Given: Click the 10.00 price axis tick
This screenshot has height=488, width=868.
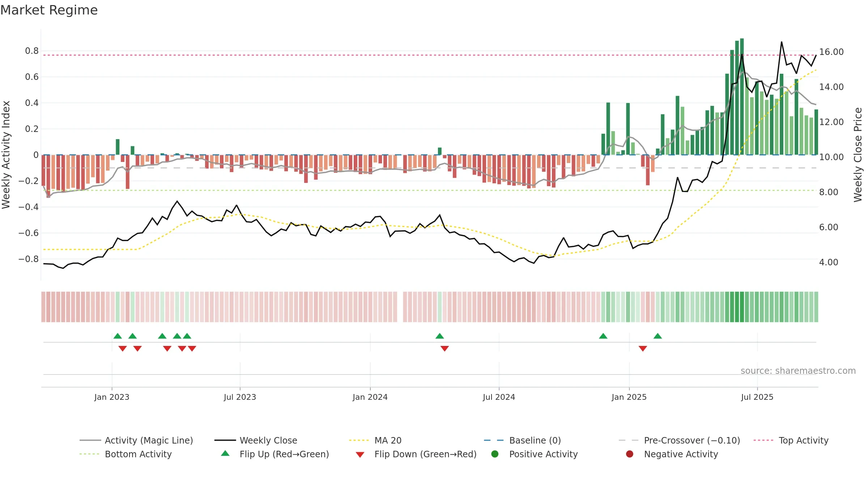Looking at the screenshot, I should click(831, 157).
